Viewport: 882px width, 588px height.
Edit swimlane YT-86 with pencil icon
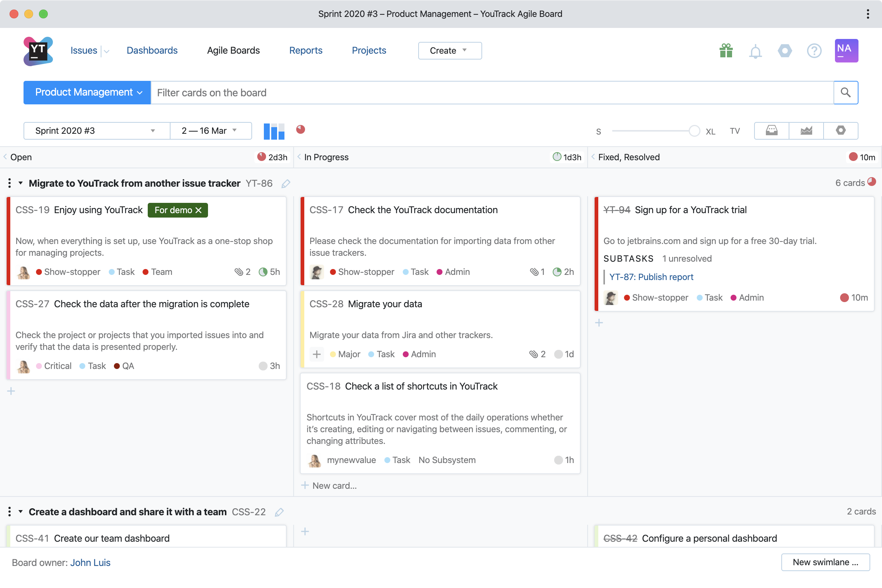[286, 183]
